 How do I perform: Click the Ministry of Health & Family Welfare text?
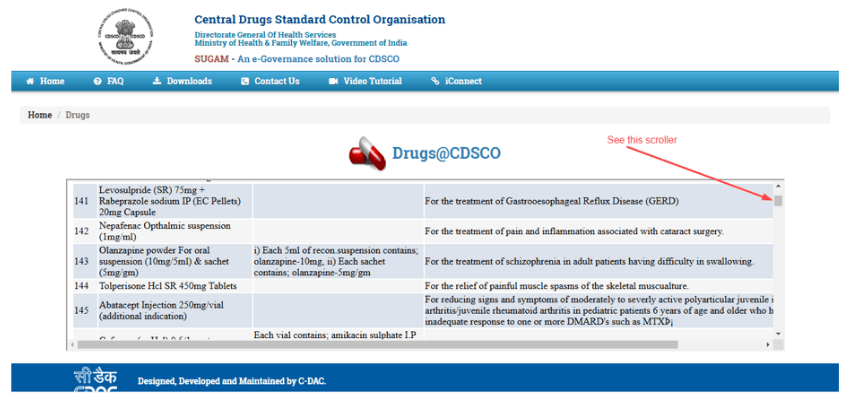(x=301, y=43)
